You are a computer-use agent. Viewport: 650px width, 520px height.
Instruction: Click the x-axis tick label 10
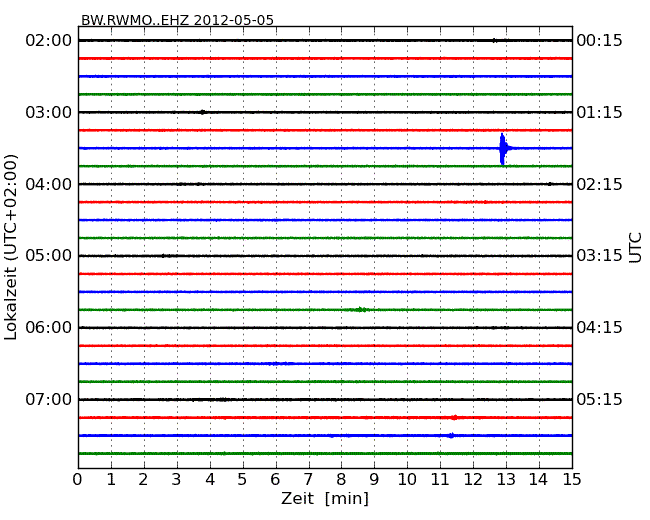click(x=407, y=480)
